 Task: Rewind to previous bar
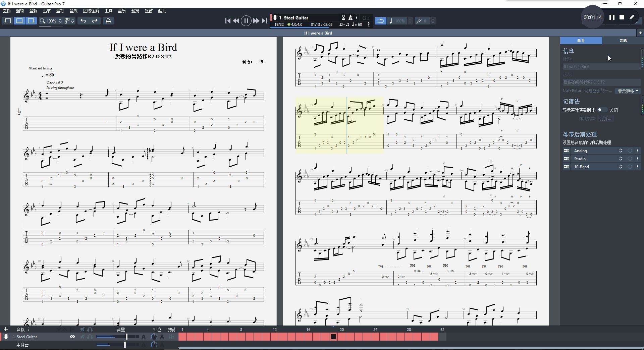[x=236, y=21]
